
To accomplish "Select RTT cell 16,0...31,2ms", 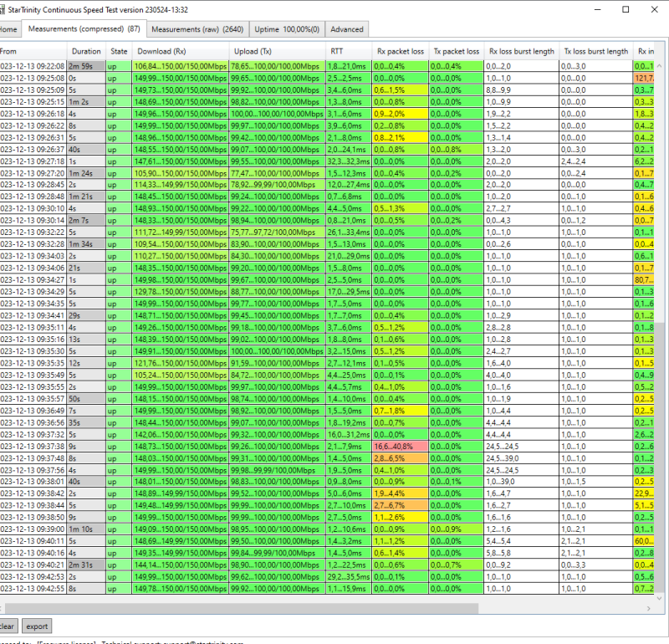I will [349, 434].
